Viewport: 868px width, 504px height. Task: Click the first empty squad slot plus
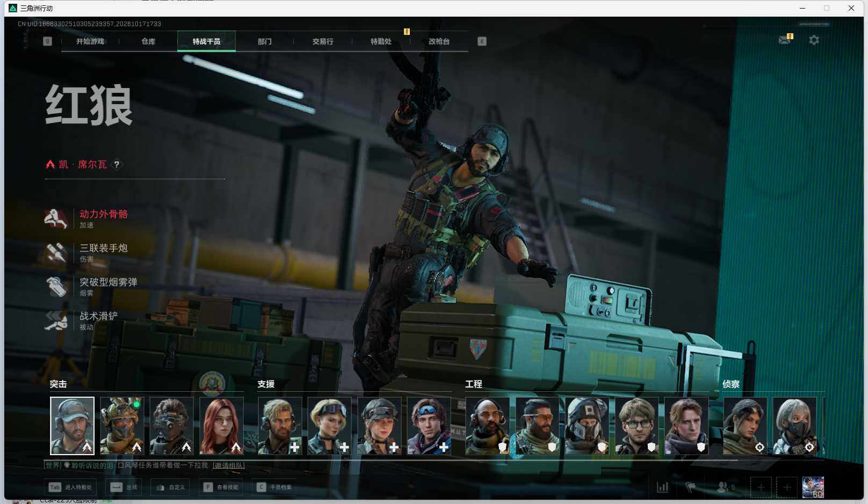(761, 487)
